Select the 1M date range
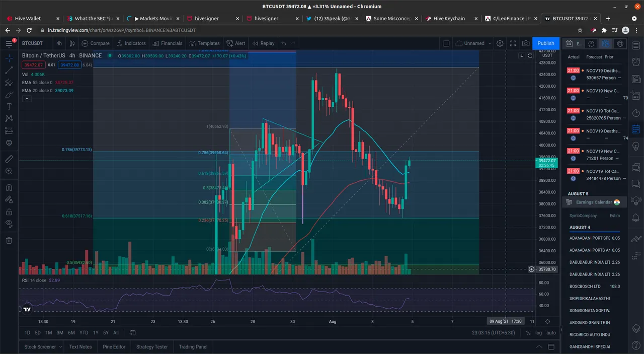This screenshot has width=644, height=354. (x=48, y=332)
